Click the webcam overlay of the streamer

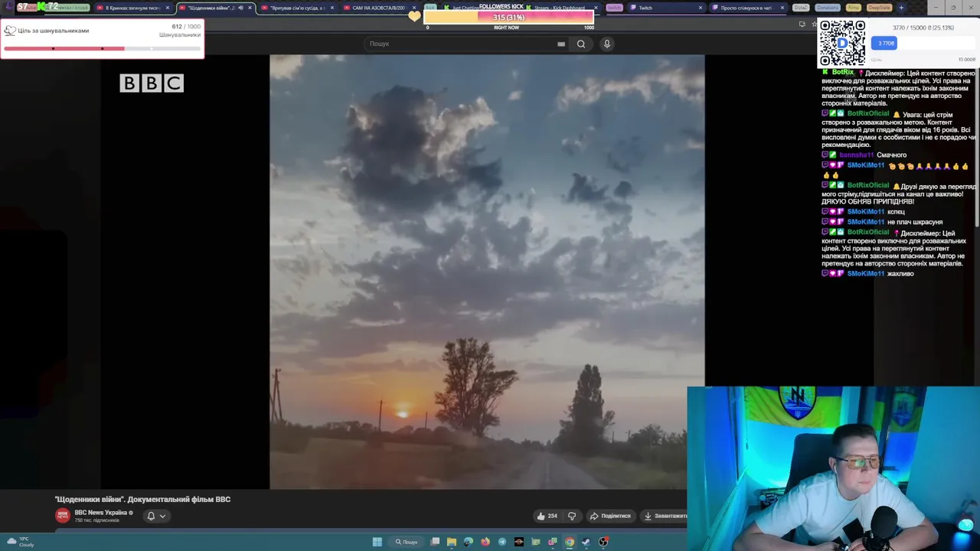[833, 468]
